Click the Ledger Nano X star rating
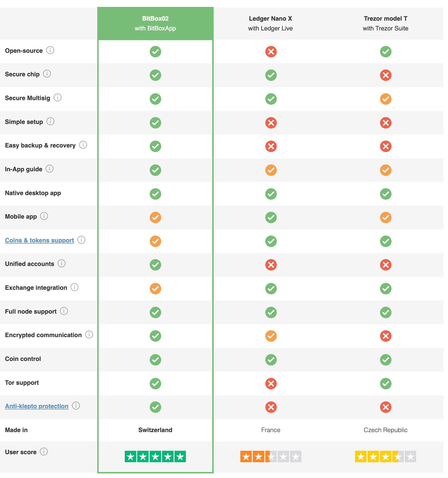The height and width of the screenshot is (478, 448). [x=271, y=456]
